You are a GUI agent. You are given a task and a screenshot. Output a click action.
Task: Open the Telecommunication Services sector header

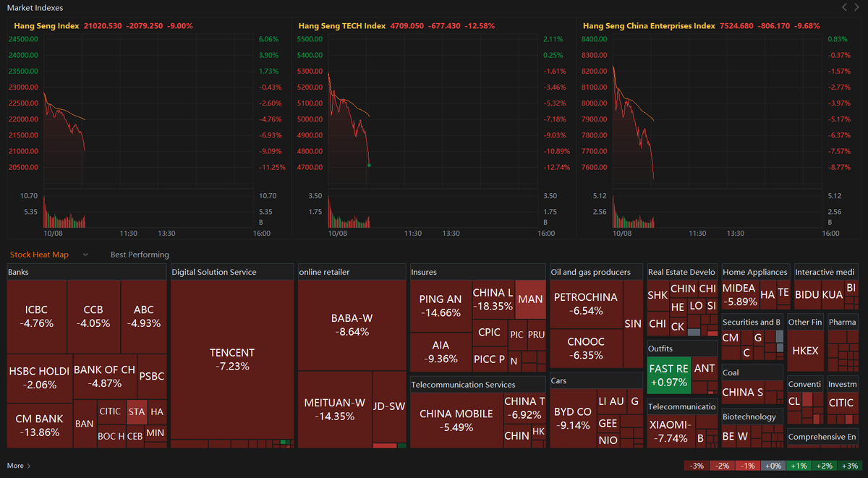click(477, 385)
